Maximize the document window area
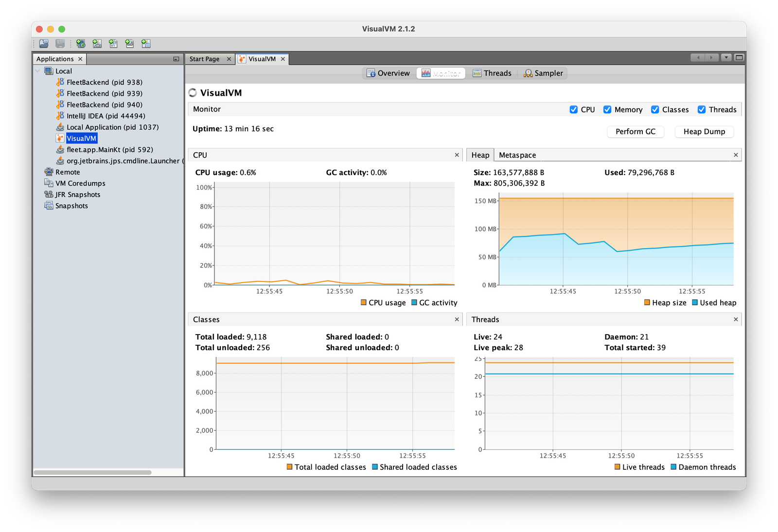Image resolution: width=778 pixels, height=532 pixels. [x=739, y=57]
